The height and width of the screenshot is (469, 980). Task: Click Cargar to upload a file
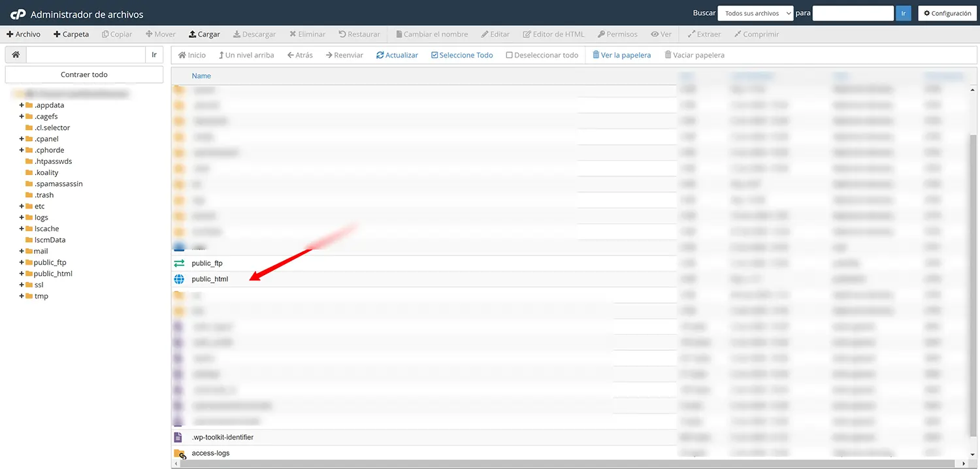[x=204, y=34]
